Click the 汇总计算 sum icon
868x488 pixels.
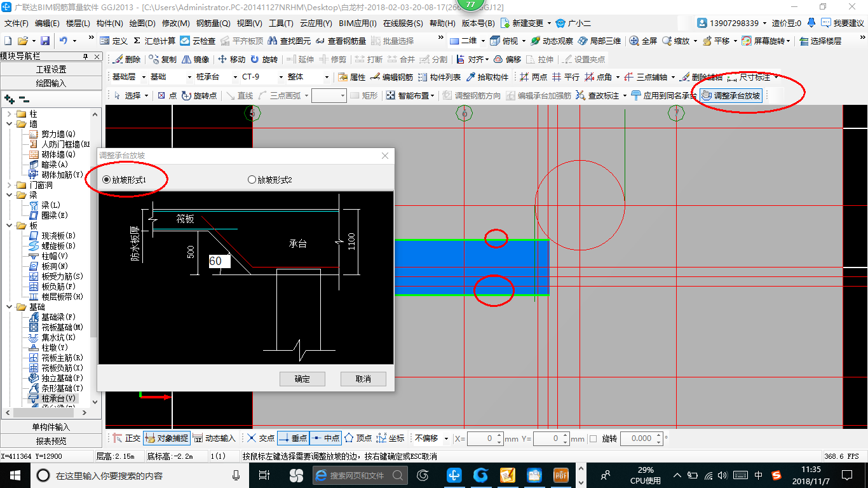pyautogui.click(x=137, y=41)
